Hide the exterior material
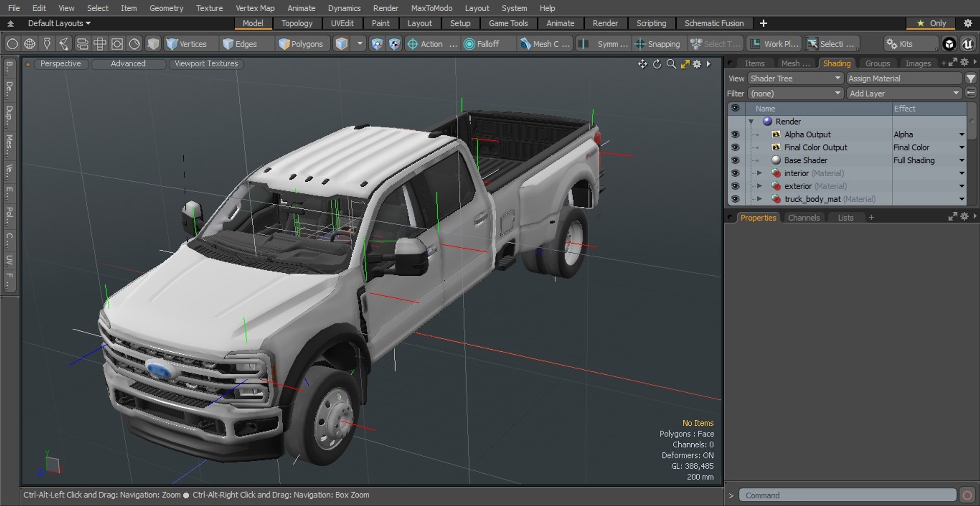This screenshot has width=980, height=506. pyautogui.click(x=735, y=186)
